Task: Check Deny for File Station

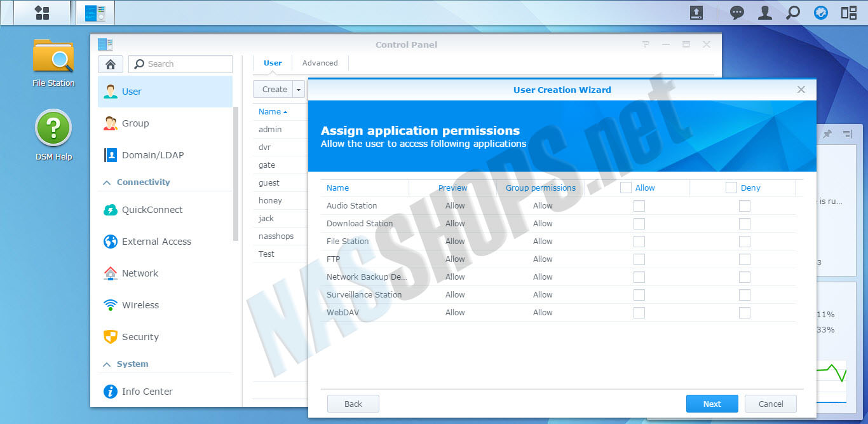Action: click(745, 242)
